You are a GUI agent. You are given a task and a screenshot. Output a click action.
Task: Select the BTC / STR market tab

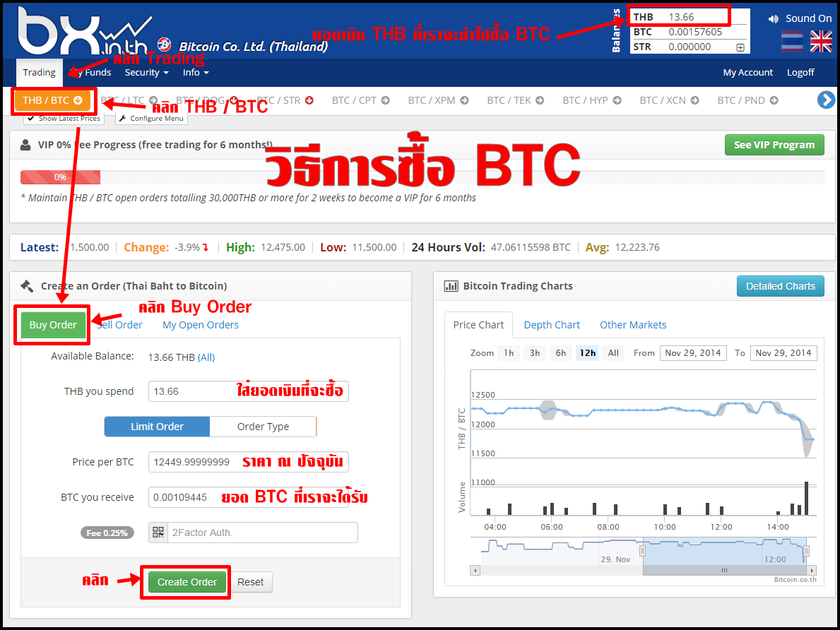[x=285, y=100]
